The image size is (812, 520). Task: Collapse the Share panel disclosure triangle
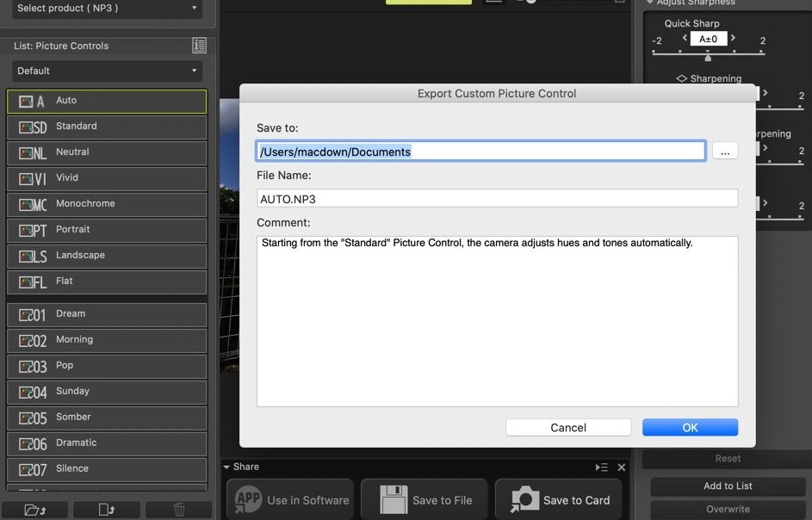click(x=226, y=467)
